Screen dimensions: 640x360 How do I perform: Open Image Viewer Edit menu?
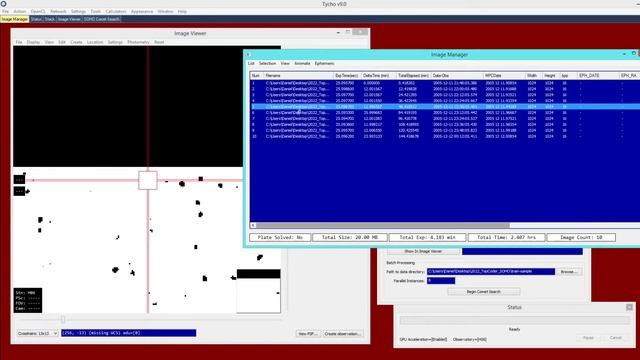pos(62,42)
